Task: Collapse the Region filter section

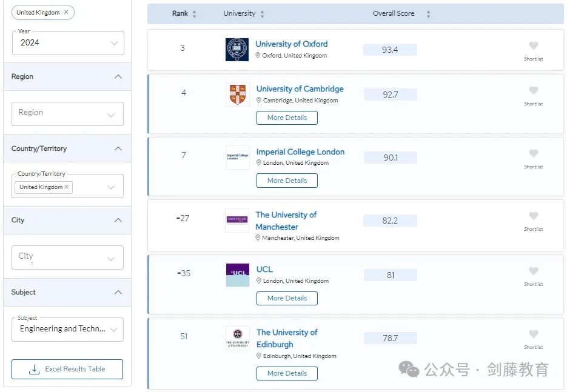Action: 118,76
